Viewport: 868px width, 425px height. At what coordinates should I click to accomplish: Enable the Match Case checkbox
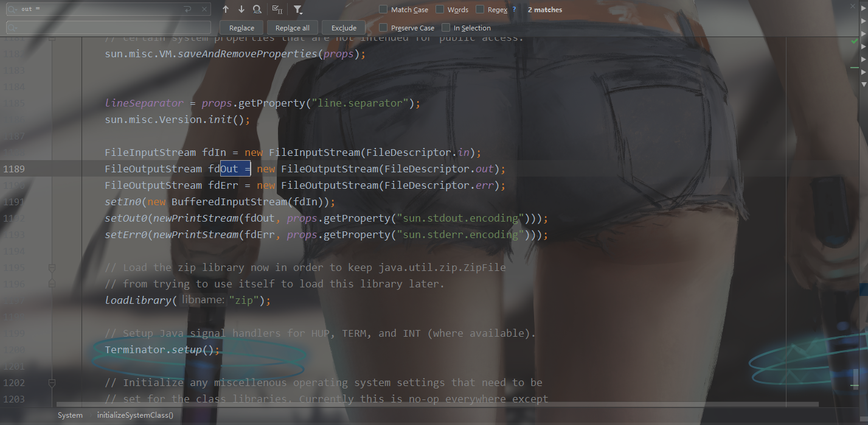383,10
